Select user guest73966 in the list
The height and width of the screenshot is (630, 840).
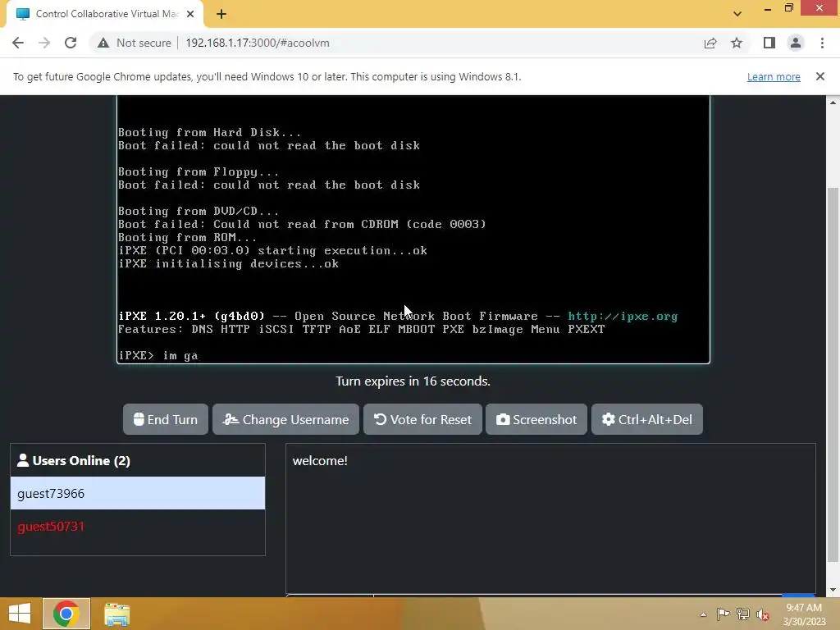(x=138, y=493)
